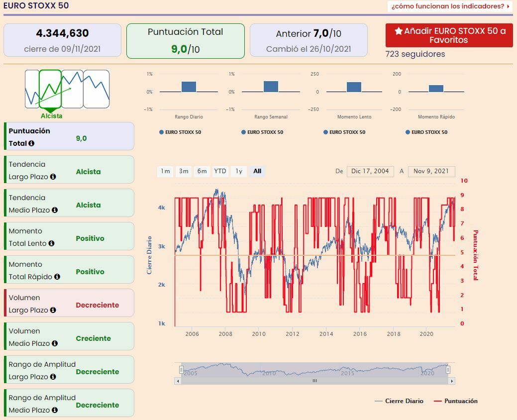Click navigator scrollbar left arrow
Image resolution: width=517 pixels, height=420 pixels.
click(x=178, y=381)
